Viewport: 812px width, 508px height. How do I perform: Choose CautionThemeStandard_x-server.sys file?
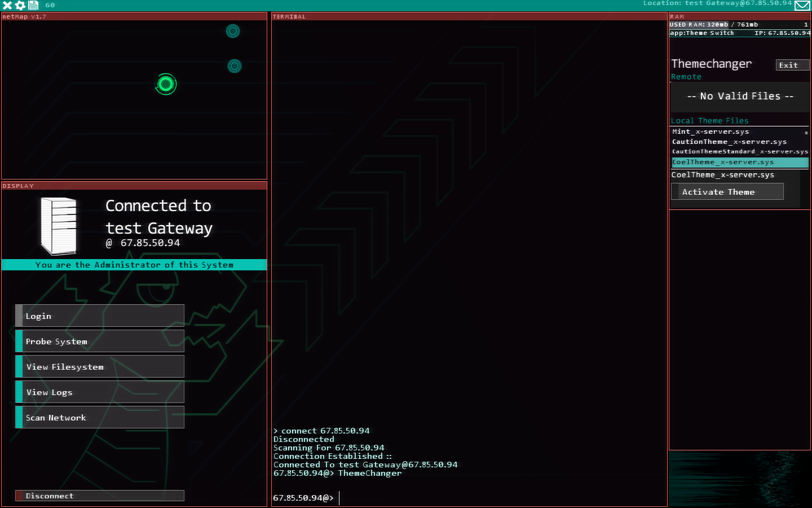739,151
